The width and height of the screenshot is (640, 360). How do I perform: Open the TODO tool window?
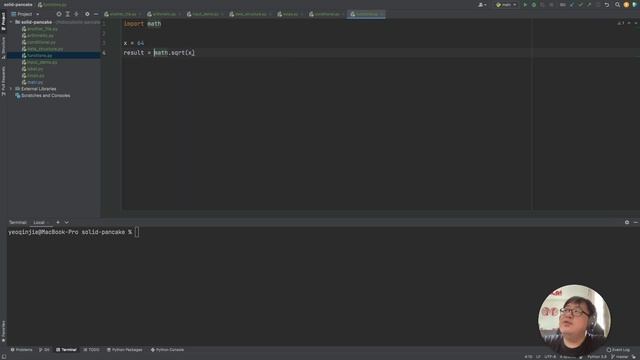click(91, 350)
